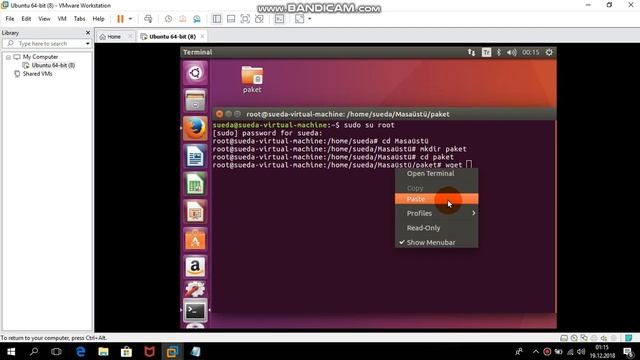
Task: Toggle Show Menubar in the context menu
Action: point(436,242)
